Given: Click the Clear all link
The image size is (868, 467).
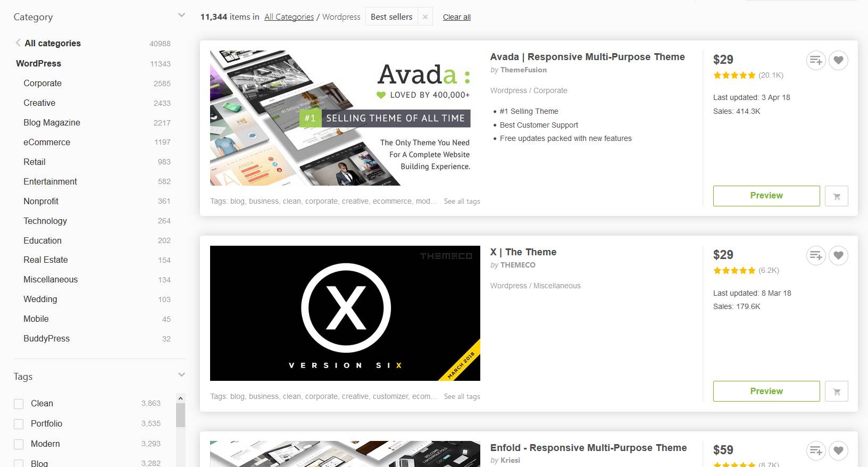Looking at the screenshot, I should pyautogui.click(x=457, y=17).
